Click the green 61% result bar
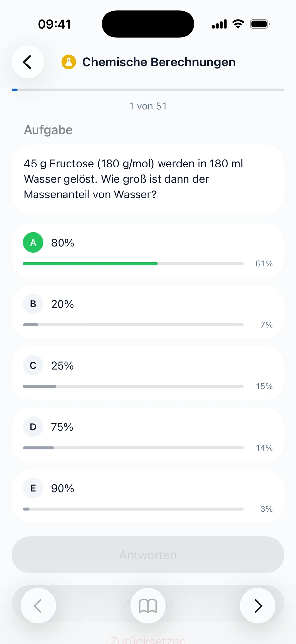The width and height of the screenshot is (296, 644). click(90, 264)
